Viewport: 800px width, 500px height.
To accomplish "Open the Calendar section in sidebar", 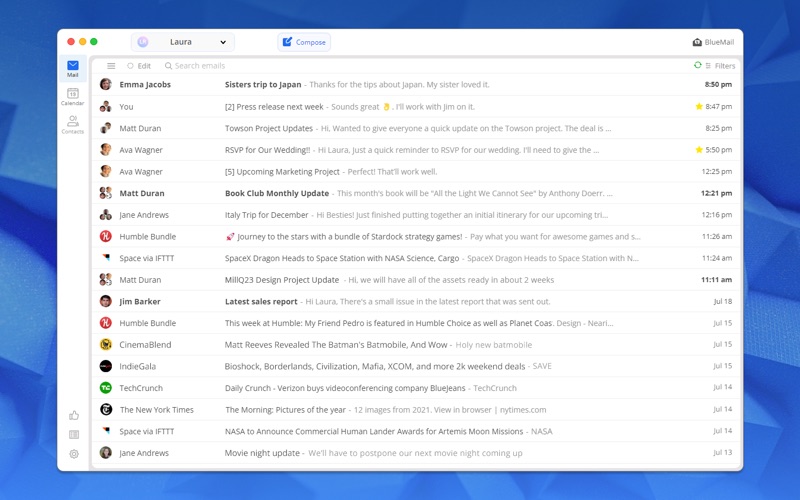I will pos(72,96).
